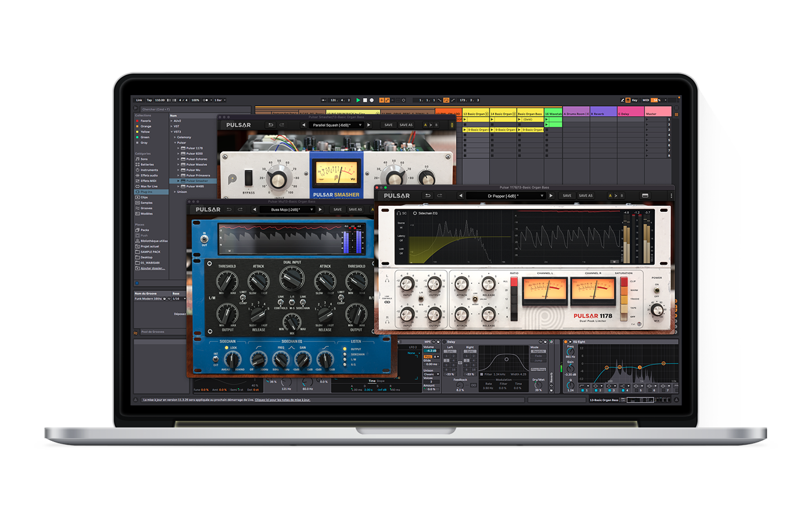Enable Key mapping mode

(635, 100)
